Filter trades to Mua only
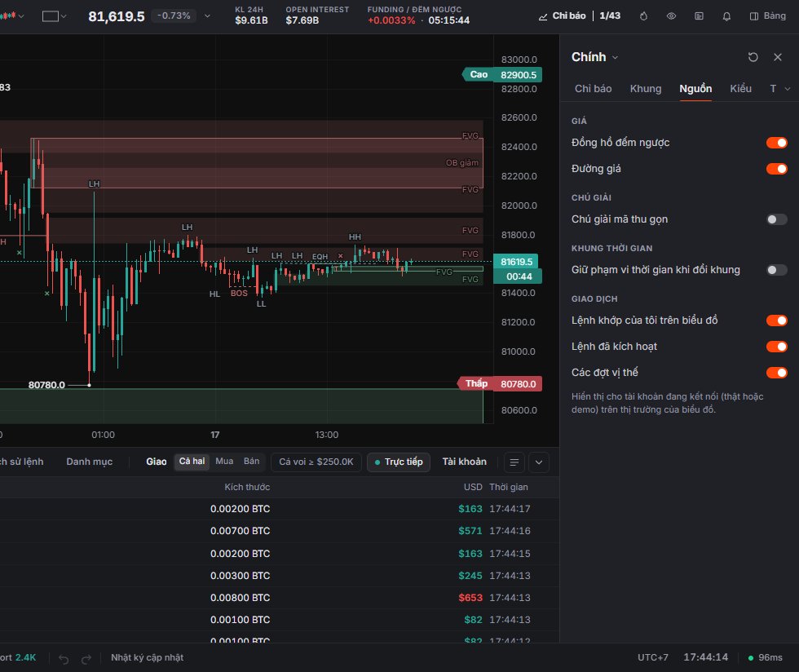 [224, 462]
